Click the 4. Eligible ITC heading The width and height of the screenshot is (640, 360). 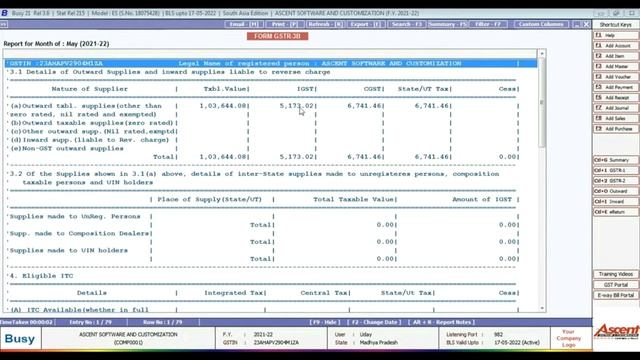tap(42, 276)
